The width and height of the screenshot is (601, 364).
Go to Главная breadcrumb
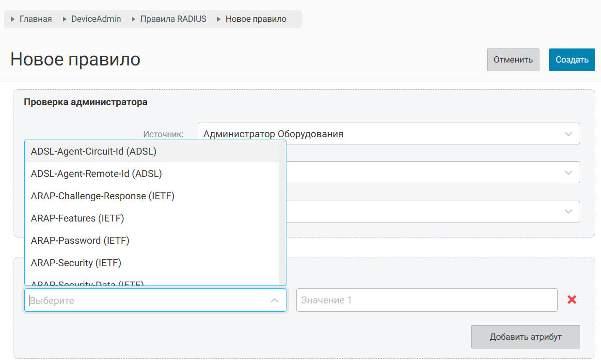(36, 19)
